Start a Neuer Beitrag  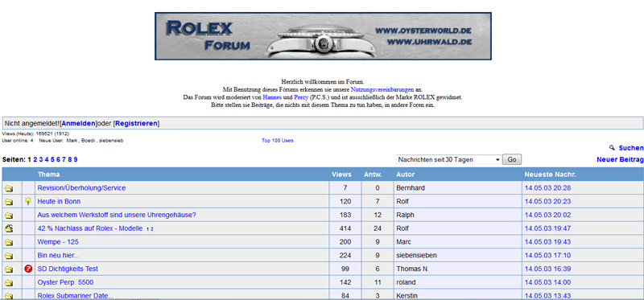pyautogui.click(x=620, y=159)
